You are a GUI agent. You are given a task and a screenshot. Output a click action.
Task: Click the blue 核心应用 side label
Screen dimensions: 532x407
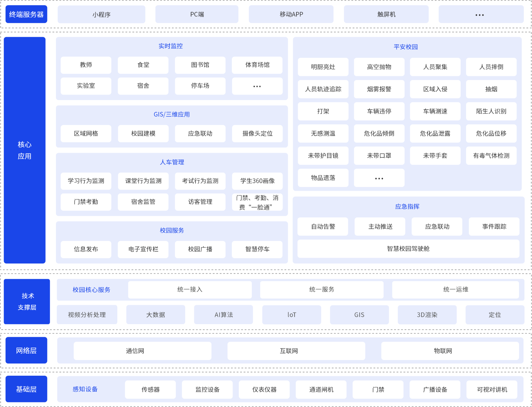pyautogui.click(x=25, y=150)
